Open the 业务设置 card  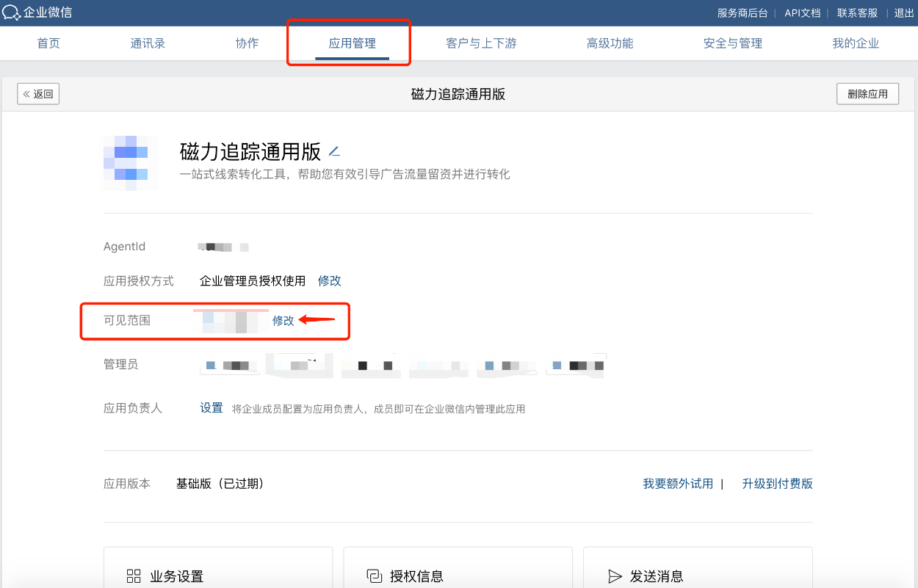tap(218, 567)
